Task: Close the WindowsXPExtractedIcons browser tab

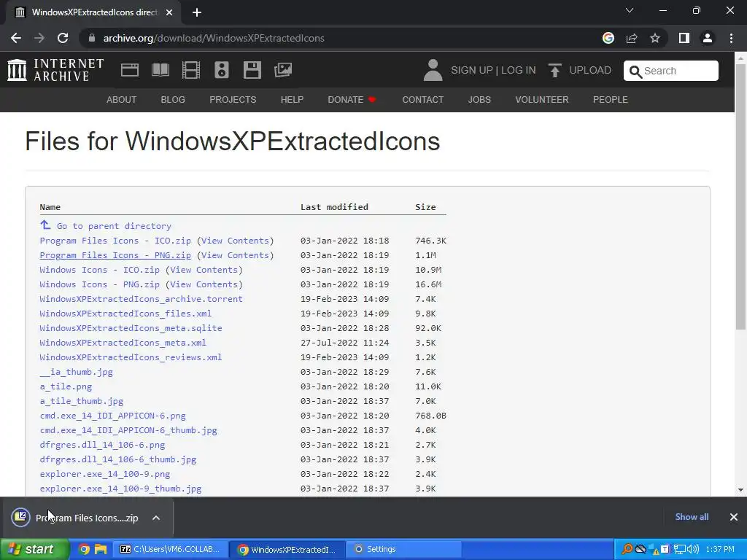Action: tap(169, 12)
